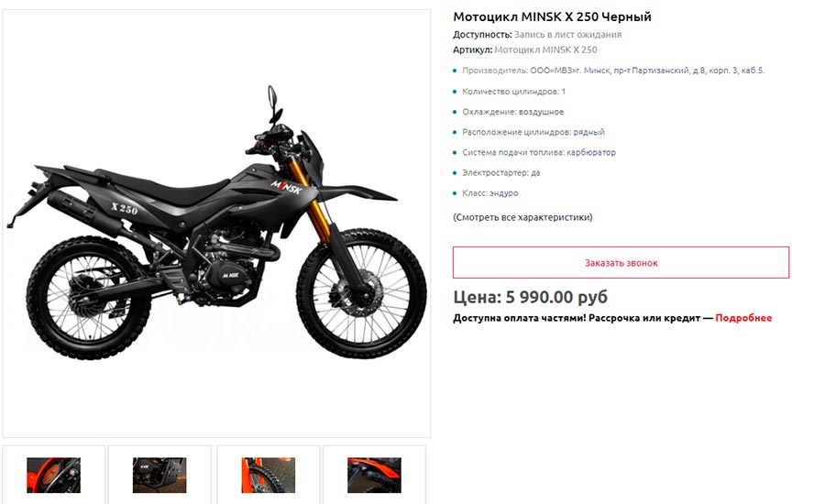Click the "Производитель" specification line
This screenshot has height=504, width=825.
[x=613, y=71]
